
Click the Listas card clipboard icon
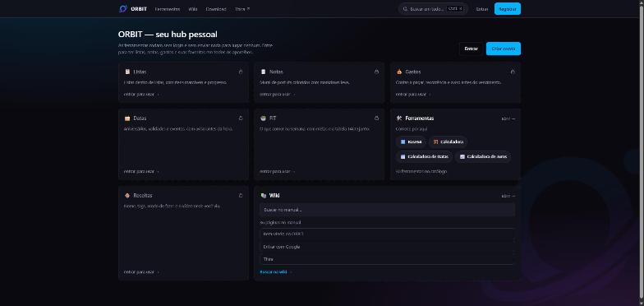pyautogui.click(x=127, y=72)
